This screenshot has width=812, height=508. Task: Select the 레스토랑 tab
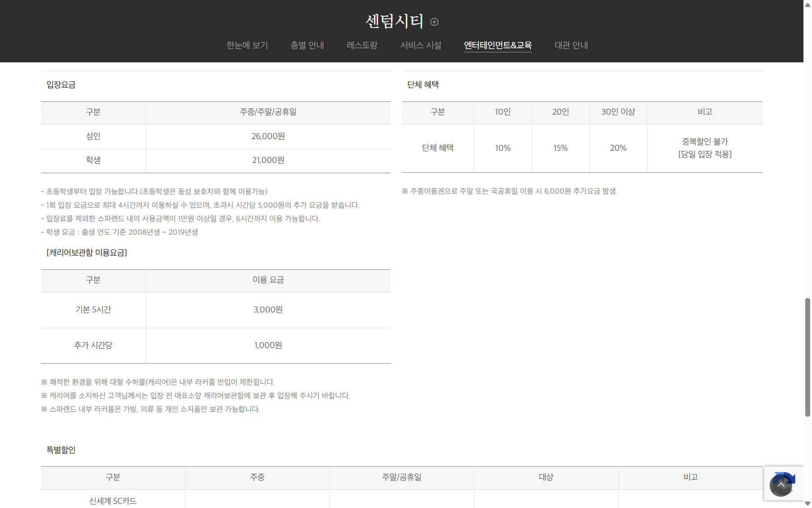pos(362,45)
